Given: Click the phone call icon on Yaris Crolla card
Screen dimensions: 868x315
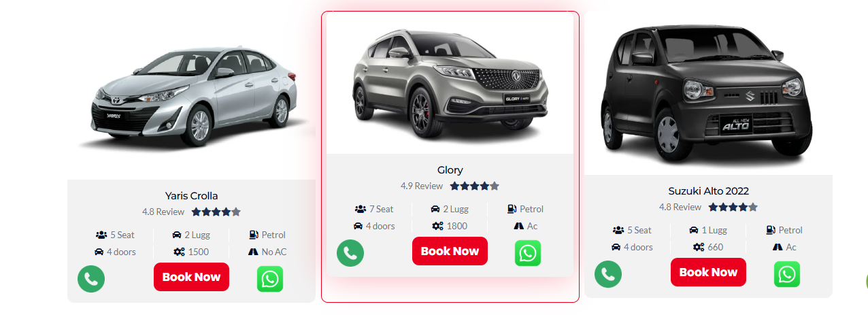Looking at the screenshot, I should point(91,279).
